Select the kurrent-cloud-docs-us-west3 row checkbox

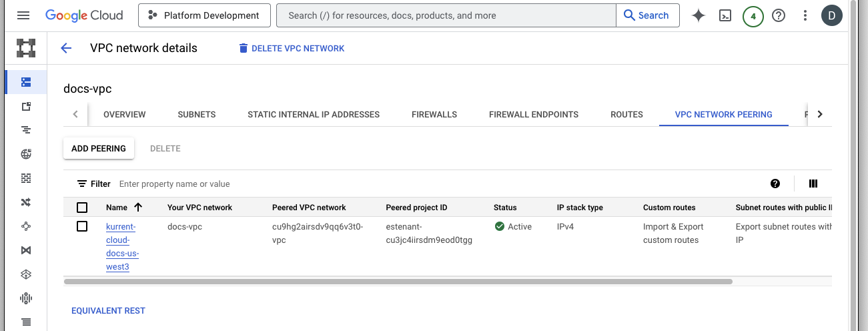click(x=82, y=227)
